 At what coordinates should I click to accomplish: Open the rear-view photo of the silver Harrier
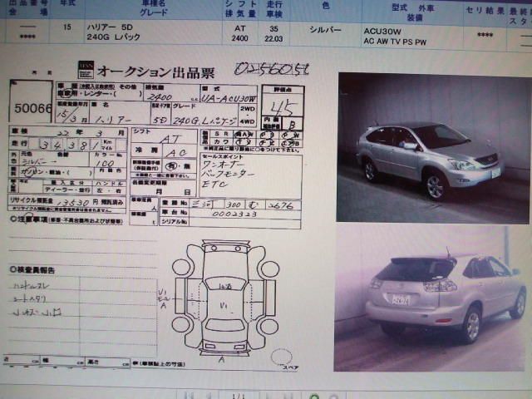point(431,298)
